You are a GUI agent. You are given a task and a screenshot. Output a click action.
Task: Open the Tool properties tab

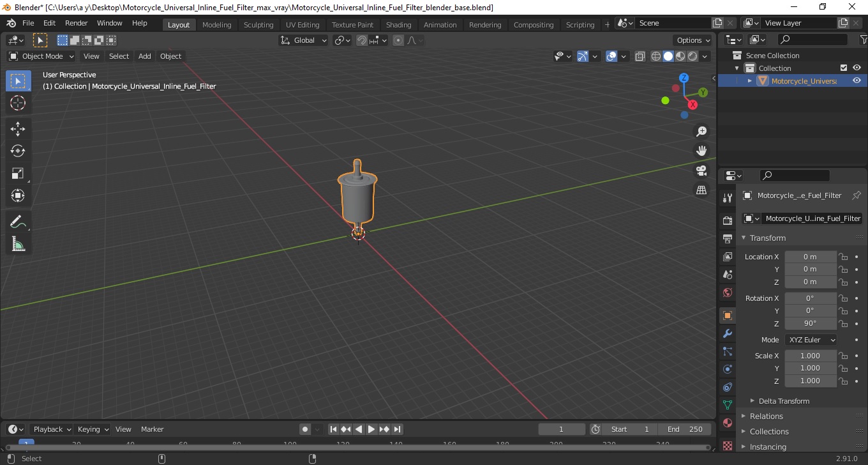[728, 197]
